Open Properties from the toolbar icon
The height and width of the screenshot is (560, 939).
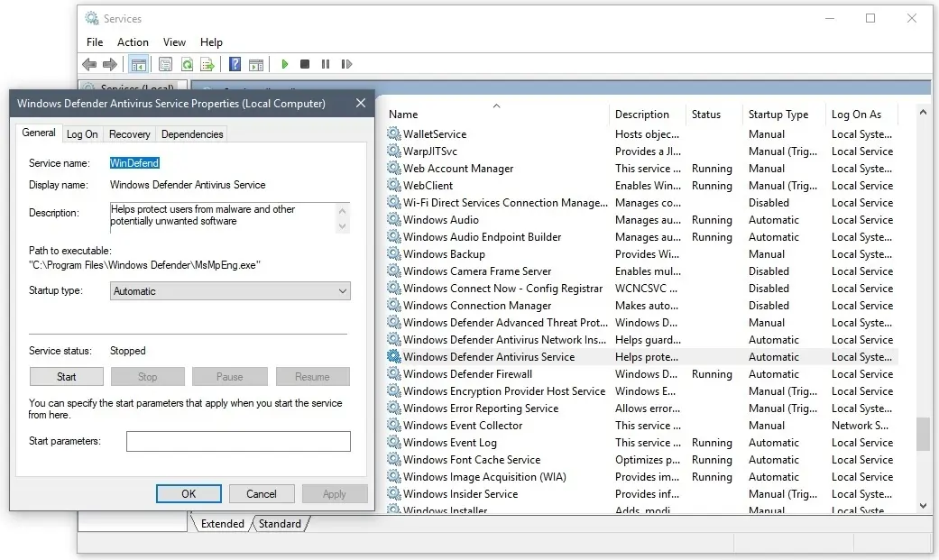[x=165, y=64]
